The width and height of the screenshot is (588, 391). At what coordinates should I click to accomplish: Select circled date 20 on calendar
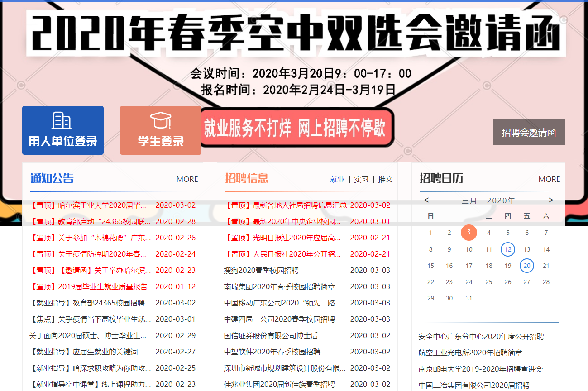pyautogui.click(x=526, y=266)
